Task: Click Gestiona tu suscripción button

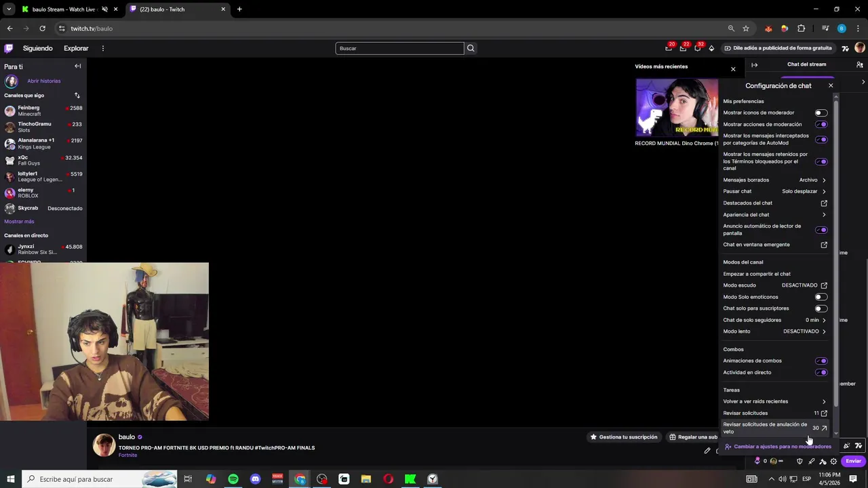Action: point(623,437)
